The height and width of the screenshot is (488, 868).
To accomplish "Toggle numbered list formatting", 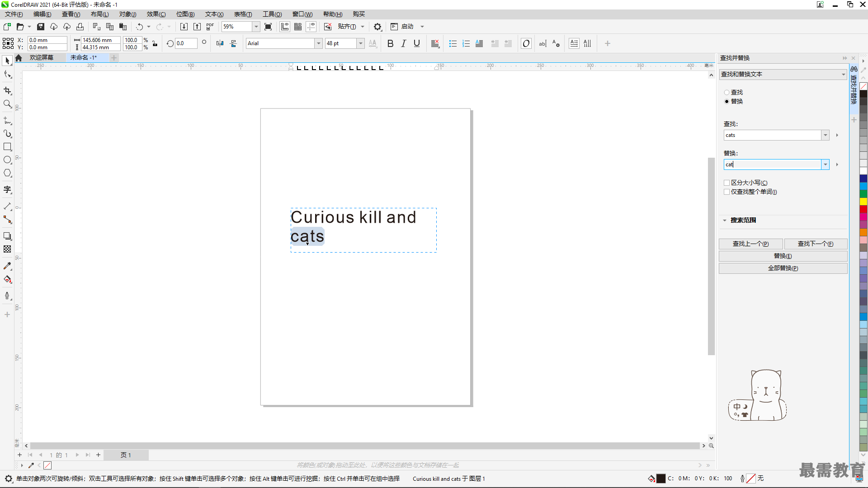I will coord(466,43).
